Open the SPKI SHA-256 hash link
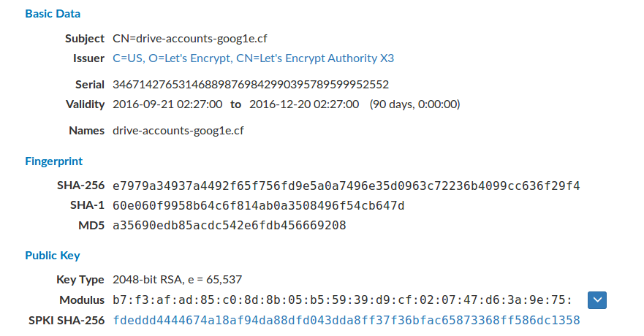The height and width of the screenshot is (336, 644). (x=346, y=320)
